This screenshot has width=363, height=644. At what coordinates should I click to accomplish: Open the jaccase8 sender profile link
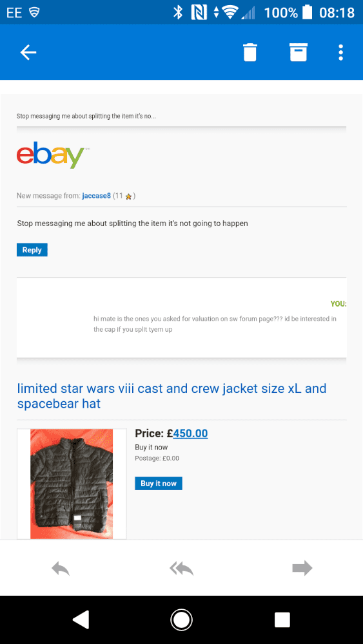96,196
